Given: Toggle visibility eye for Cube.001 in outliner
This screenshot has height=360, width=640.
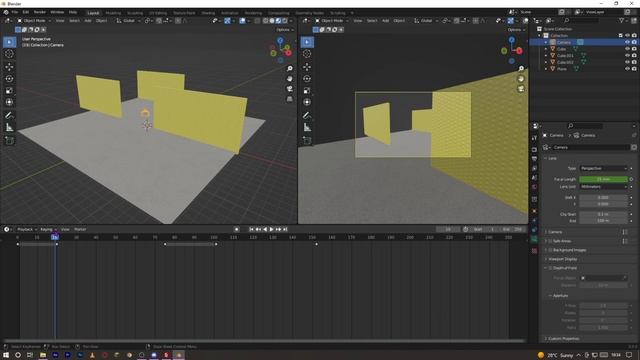Looking at the screenshot, I should pos(627,56).
